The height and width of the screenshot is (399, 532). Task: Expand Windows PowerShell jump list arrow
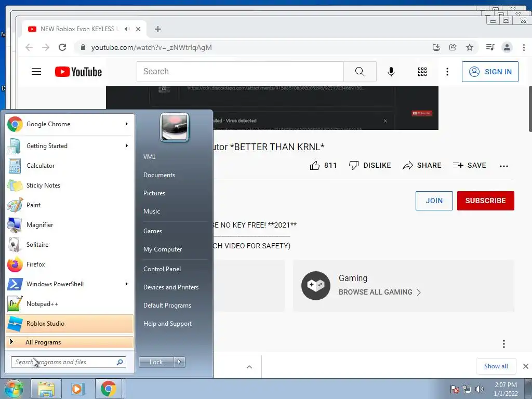point(127,284)
